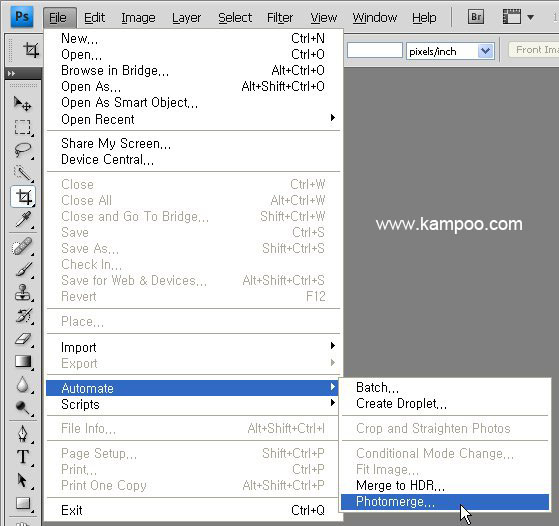Viewport: 559px width, 526px height.
Task: Open the View menu
Action: 324,17
